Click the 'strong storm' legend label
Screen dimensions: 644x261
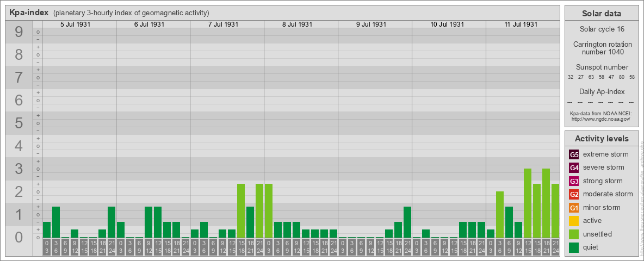[x=603, y=181]
